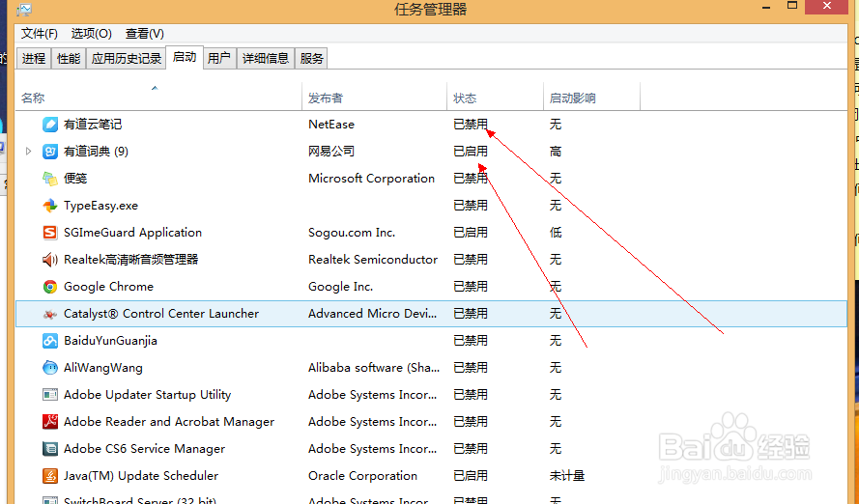Image resolution: width=859 pixels, height=504 pixels.
Task: Switch to the 用户 tab
Action: [x=219, y=59]
